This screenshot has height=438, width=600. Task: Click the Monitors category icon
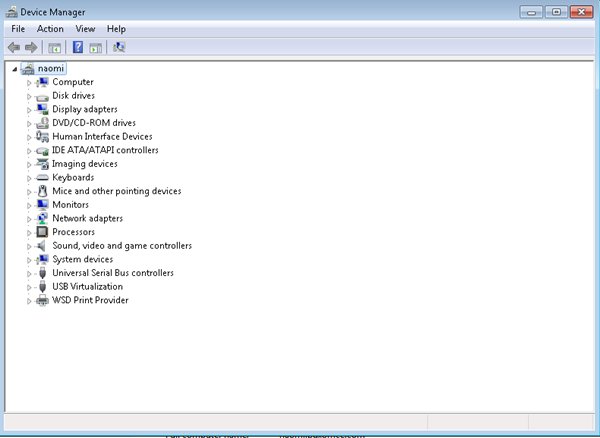[x=42, y=205]
